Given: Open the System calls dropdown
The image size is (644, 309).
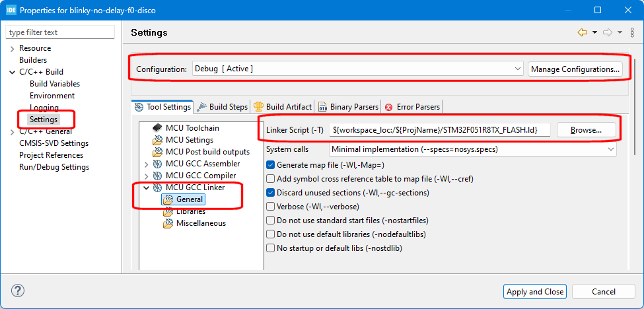Looking at the screenshot, I should [x=472, y=149].
